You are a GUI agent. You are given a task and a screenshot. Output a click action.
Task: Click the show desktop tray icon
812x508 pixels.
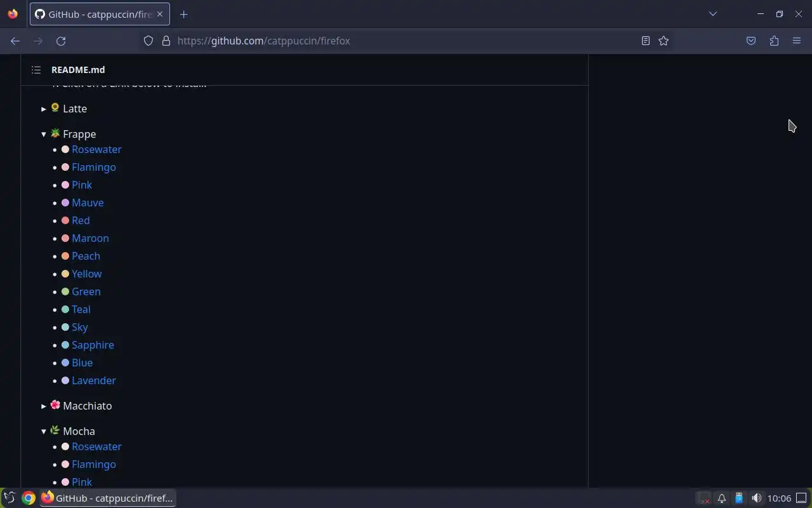802,498
